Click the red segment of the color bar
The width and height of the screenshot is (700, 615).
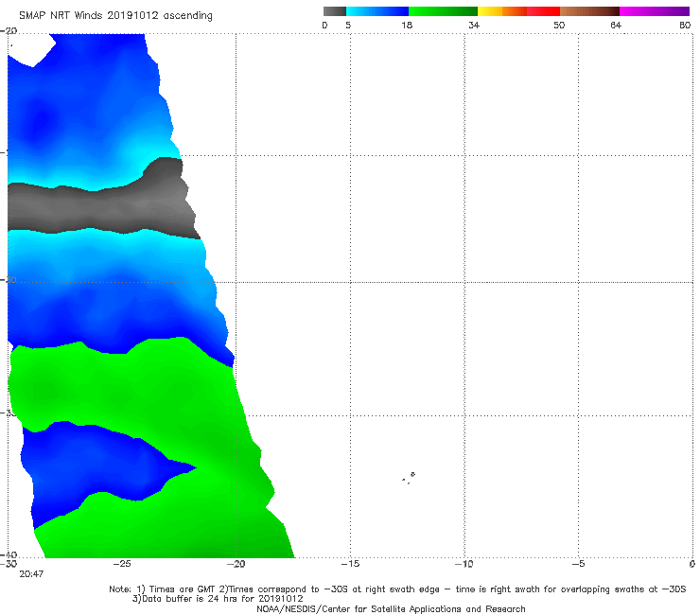tap(543, 11)
